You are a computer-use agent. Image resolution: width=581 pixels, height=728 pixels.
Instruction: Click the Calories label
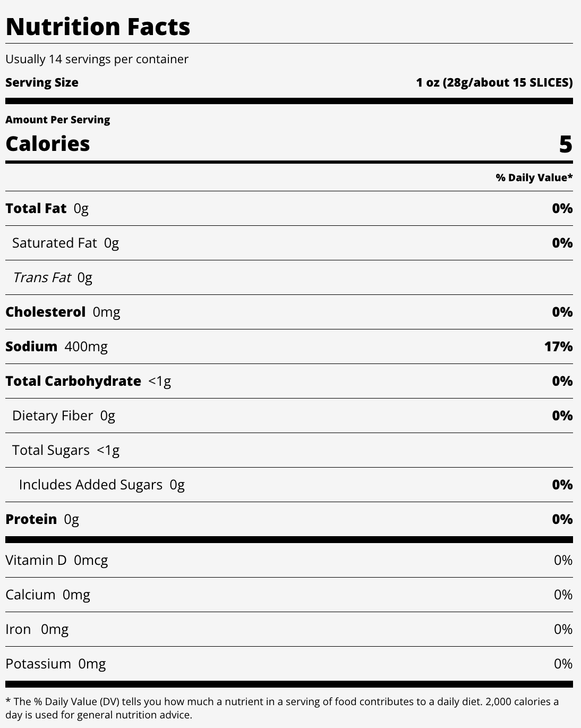(48, 144)
